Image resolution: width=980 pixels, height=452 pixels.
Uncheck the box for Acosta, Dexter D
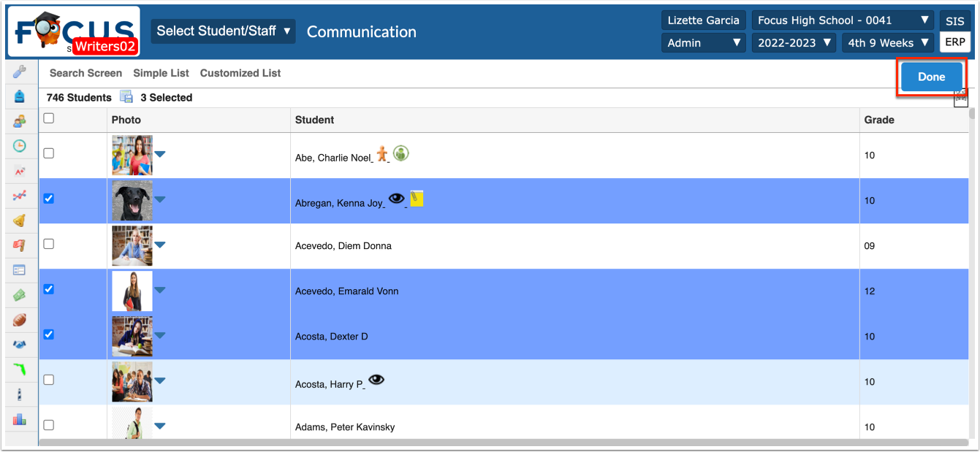49,334
